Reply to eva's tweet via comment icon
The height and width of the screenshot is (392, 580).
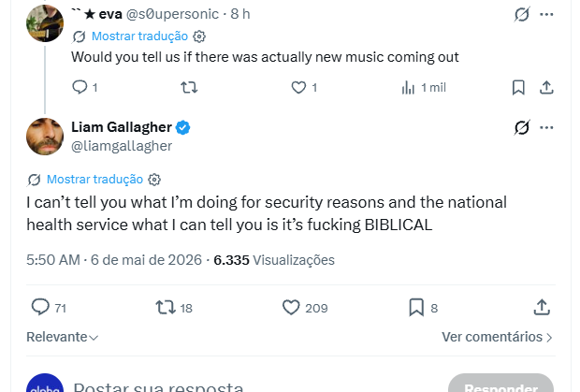80,88
